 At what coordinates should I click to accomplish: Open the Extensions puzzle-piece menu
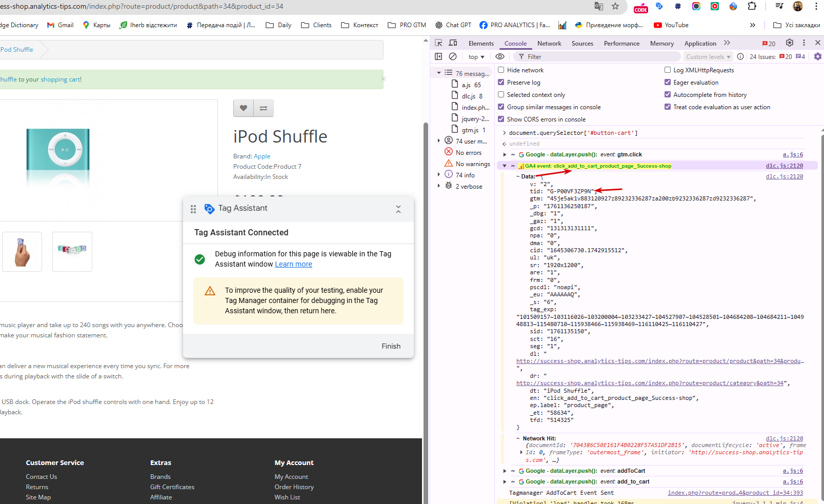tap(752, 6)
